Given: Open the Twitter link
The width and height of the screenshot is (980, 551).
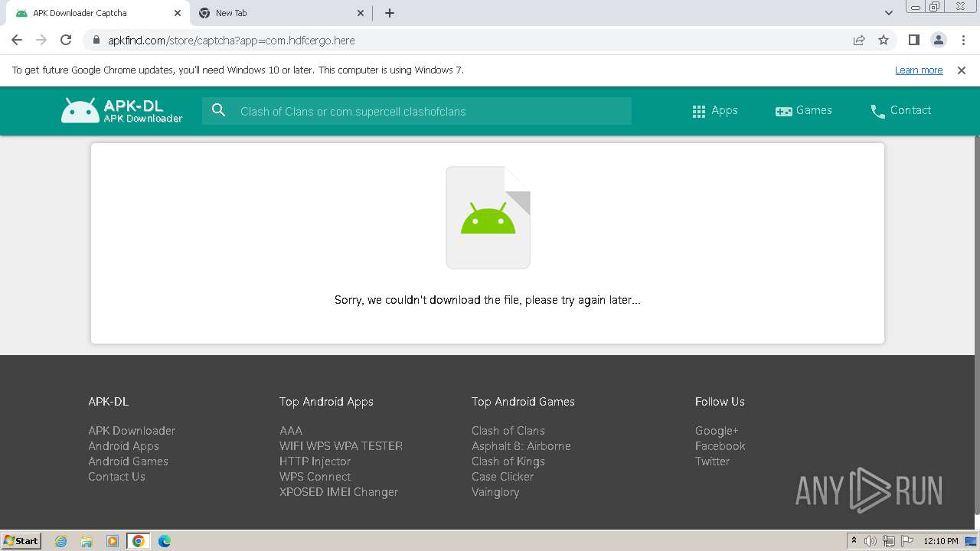Looking at the screenshot, I should [x=712, y=461].
